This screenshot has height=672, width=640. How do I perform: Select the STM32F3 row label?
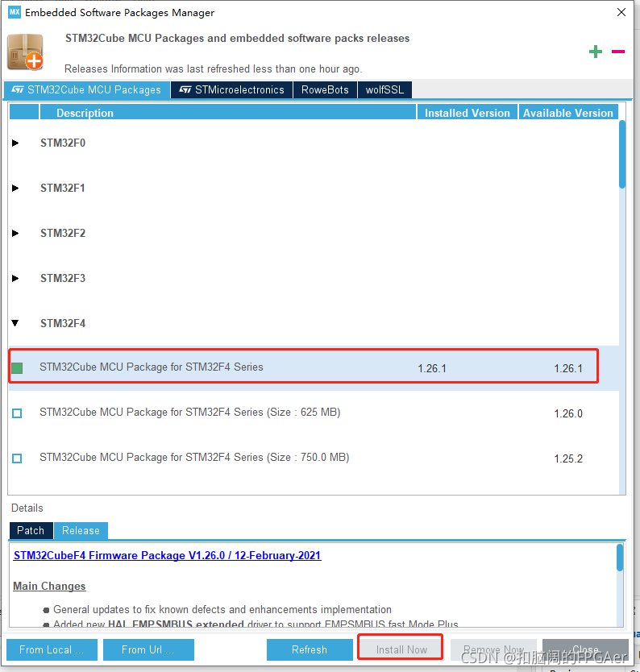coord(63,278)
